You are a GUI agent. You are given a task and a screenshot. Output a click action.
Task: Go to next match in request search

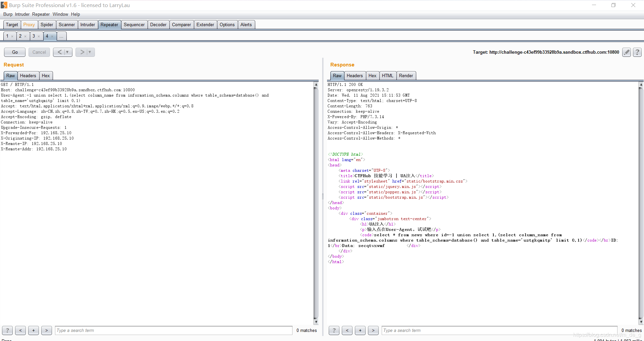(x=47, y=330)
